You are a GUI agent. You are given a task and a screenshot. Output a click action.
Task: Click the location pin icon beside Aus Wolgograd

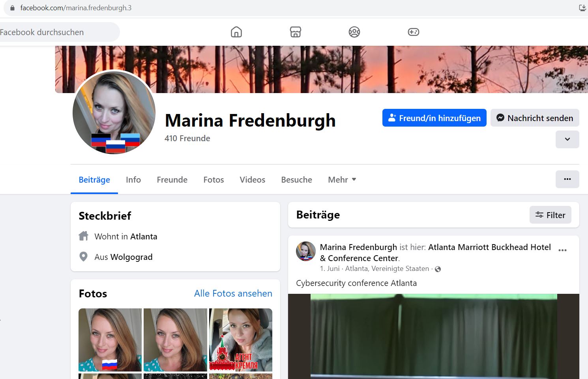tap(84, 257)
